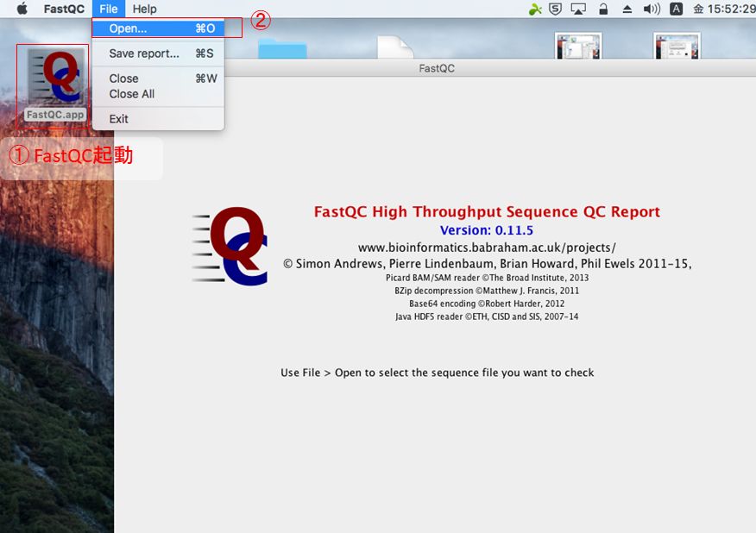Open the FastQC application menu
The image size is (756, 533).
click(x=64, y=9)
